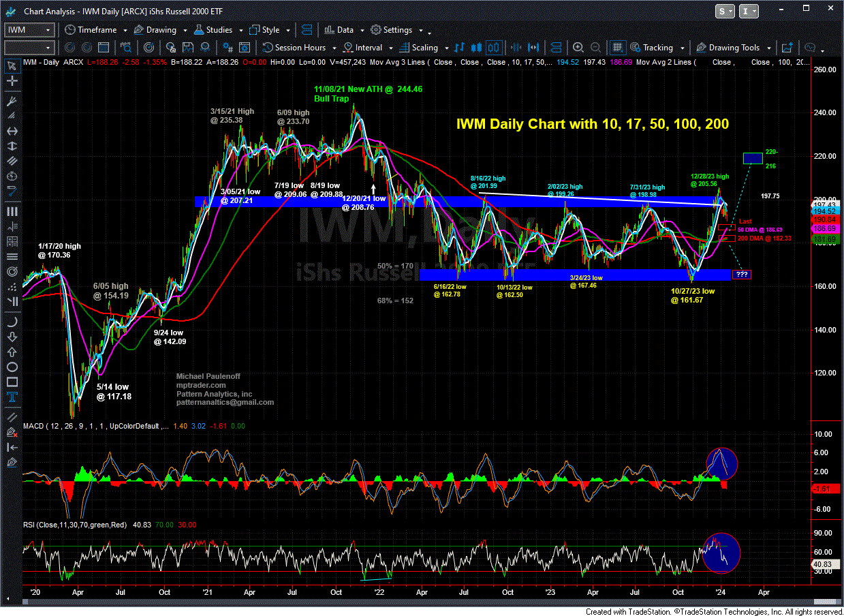Expand the Session Hours dropdown arrow
844x616 pixels.
point(334,48)
